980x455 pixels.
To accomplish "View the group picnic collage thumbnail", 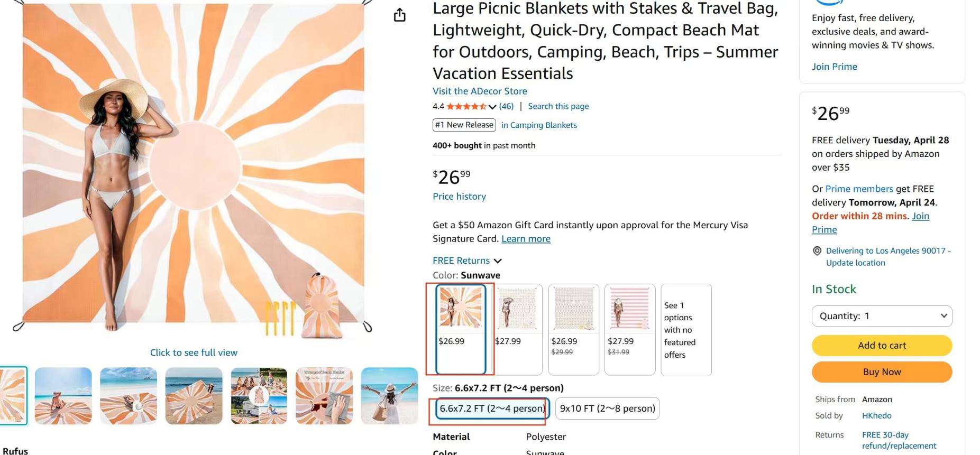I will pos(259,396).
